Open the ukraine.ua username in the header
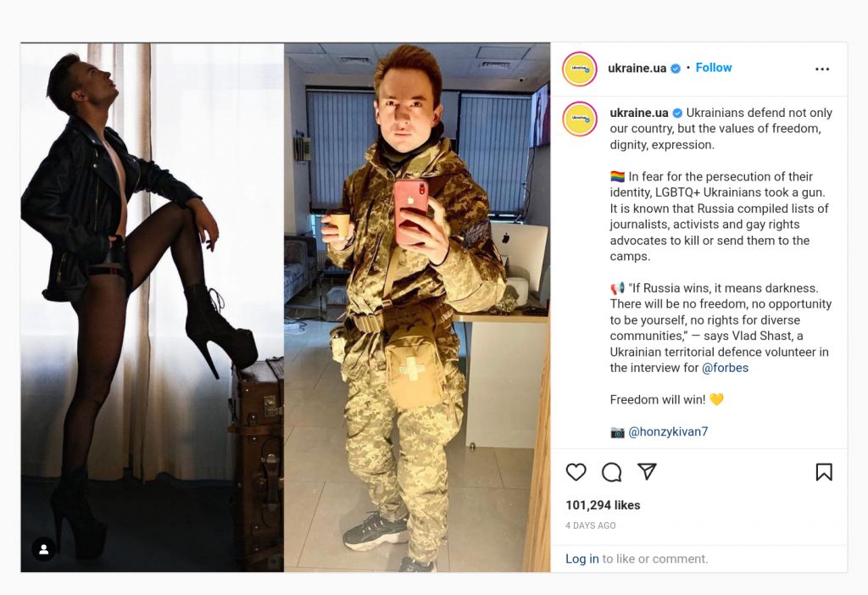Image resolution: width=868 pixels, height=595 pixels. [x=637, y=68]
